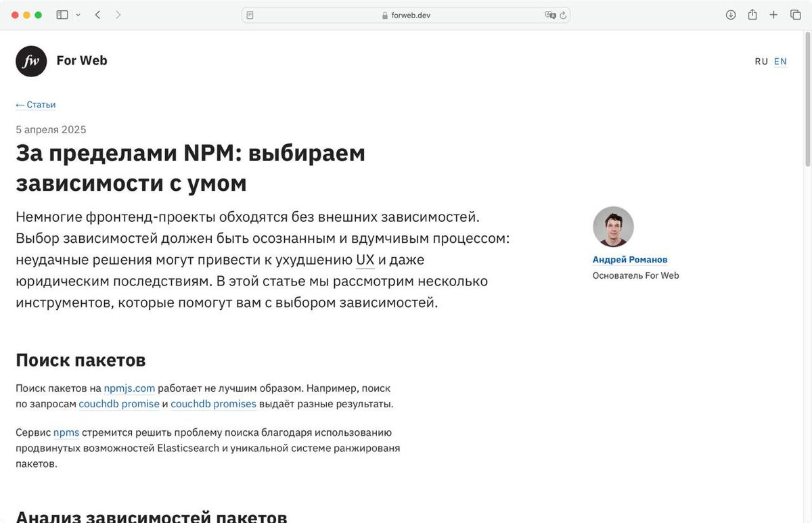The width and height of the screenshot is (812, 523).
Task: Open the Share menu
Action: [752, 15]
